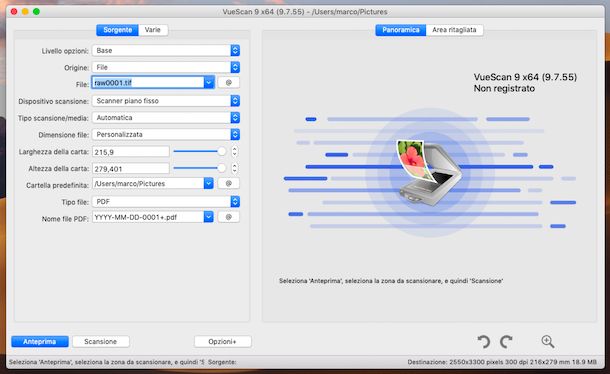Screen dimensions: 610x374
Task: Click the zoom in magnifier icon
Action: coord(548,341)
